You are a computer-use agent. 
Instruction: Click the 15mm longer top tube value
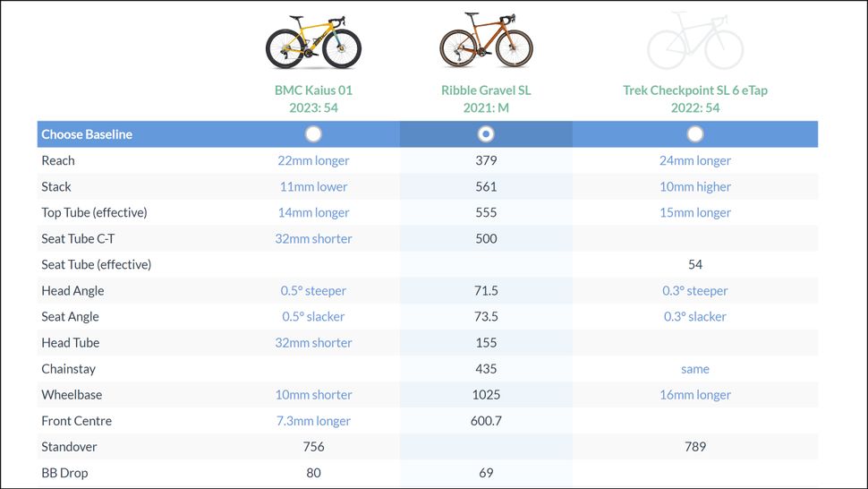695,212
